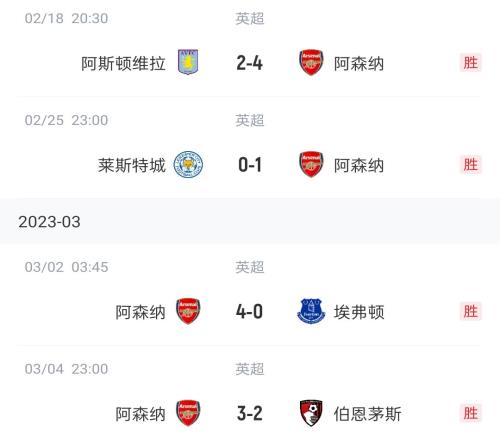Click the Everton crest icon

click(311, 311)
